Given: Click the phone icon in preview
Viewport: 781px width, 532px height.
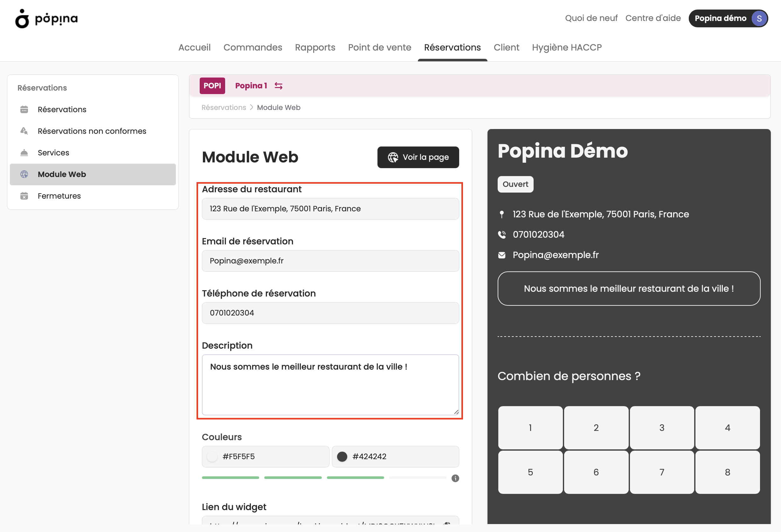Looking at the screenshot, I should (502, 235).
